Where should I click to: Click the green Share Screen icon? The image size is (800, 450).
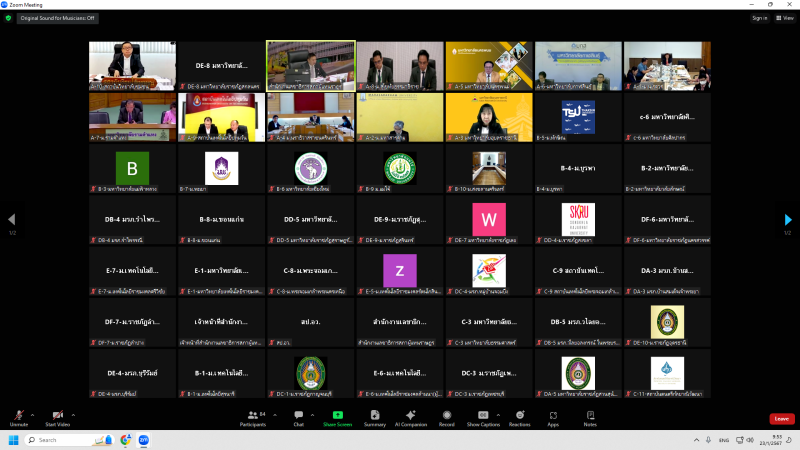pos(337,414)
